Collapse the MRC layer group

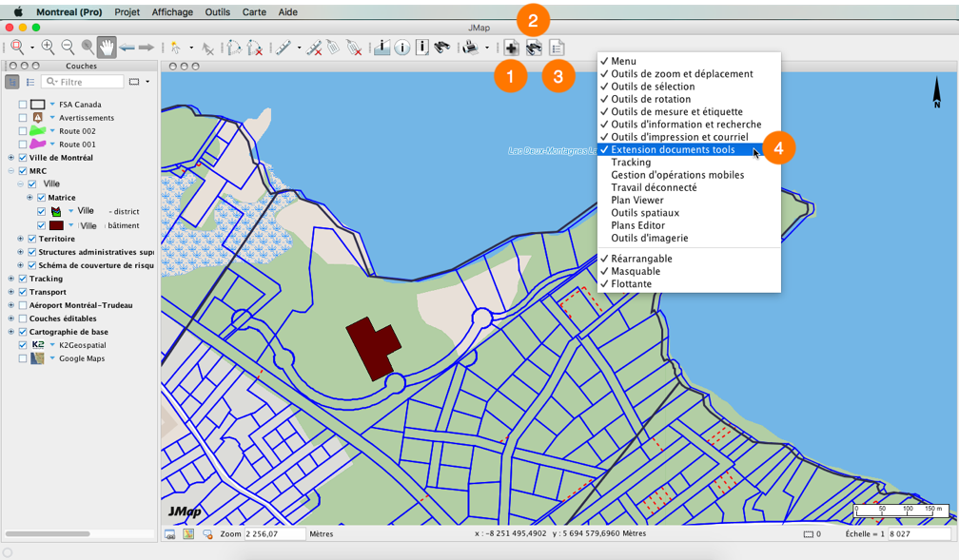point(10,171)
